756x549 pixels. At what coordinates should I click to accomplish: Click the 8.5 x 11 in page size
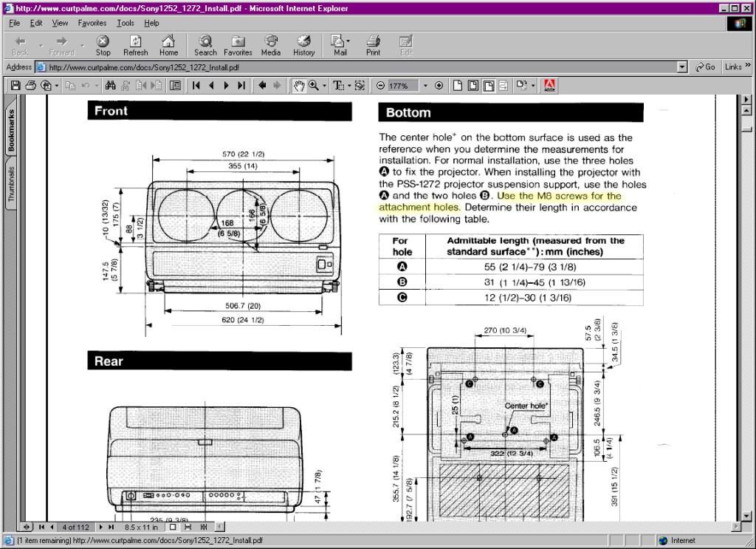click(x=141, y=528)
